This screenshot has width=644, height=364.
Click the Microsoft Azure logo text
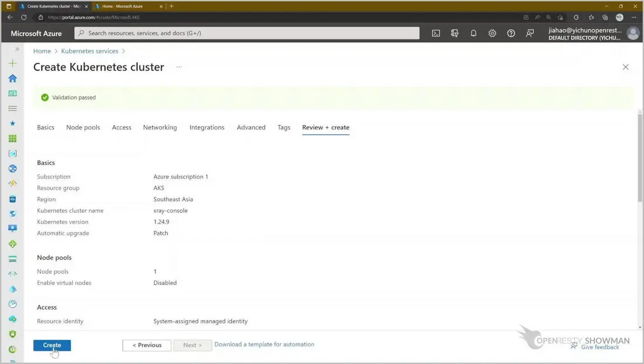point(36,33)
